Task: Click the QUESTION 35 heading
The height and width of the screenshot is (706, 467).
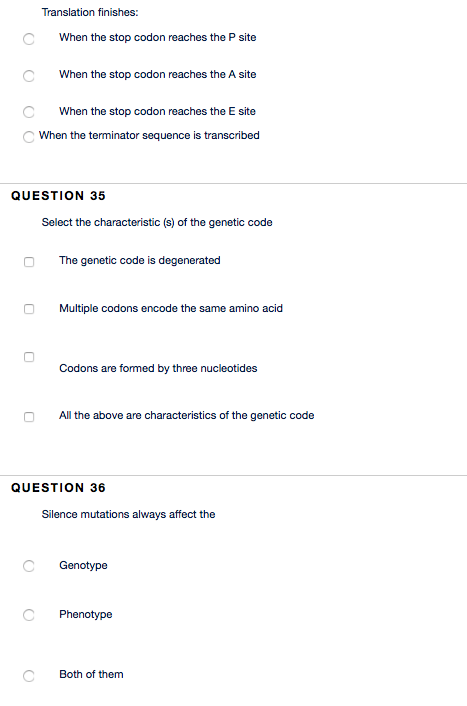Action: (x=58, y=196)
